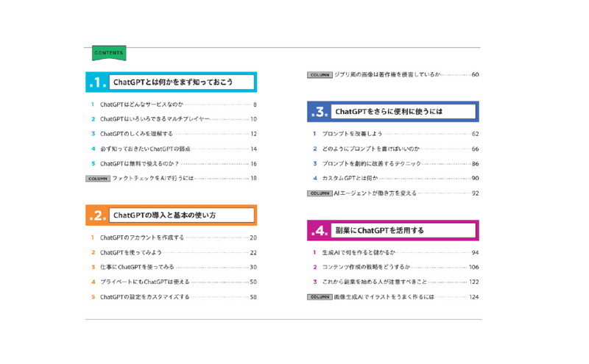
Task: Click COLUMN badge beside ジブリ風の画像 entry
Action: (x=320, y=75)
